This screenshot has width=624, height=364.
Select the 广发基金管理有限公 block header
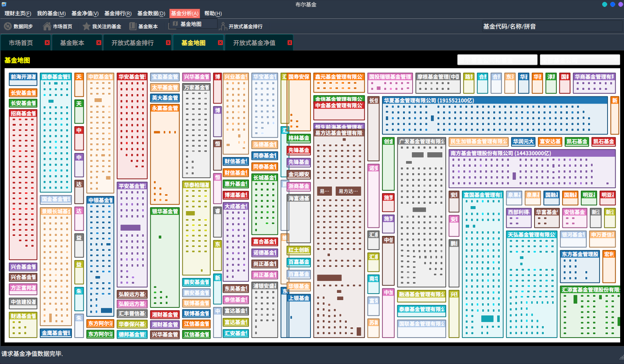click(421, 141)
